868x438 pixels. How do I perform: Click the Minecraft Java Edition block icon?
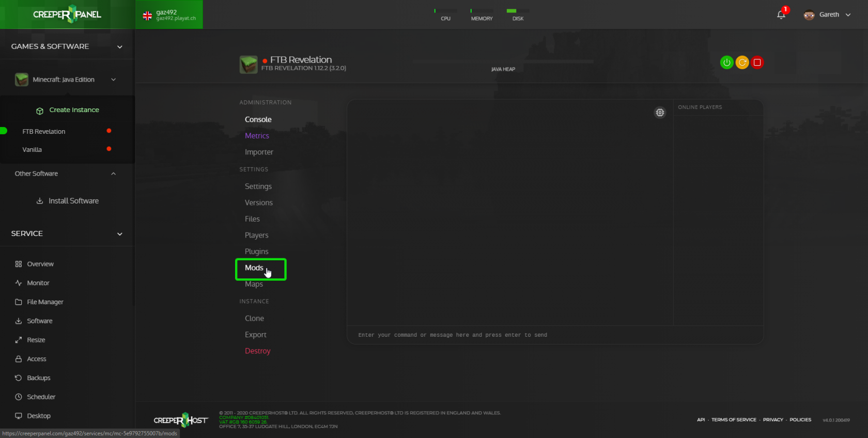click(22, 80)
